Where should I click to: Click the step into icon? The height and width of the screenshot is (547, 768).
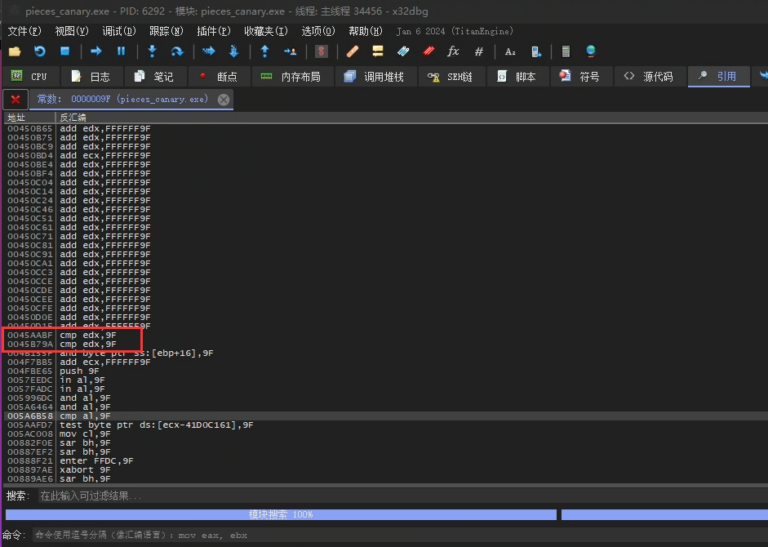pos(152,51)
